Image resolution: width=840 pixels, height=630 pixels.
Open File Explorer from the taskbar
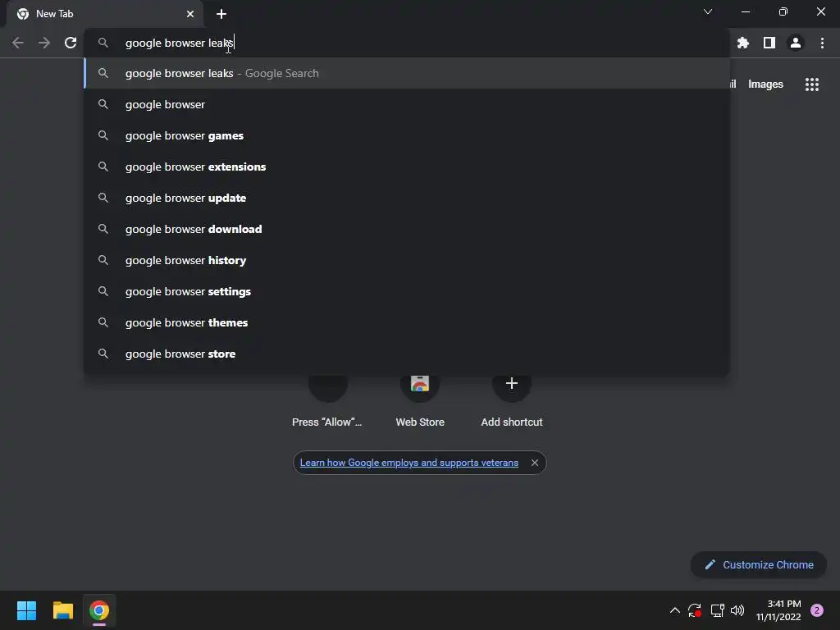[62, 610]
